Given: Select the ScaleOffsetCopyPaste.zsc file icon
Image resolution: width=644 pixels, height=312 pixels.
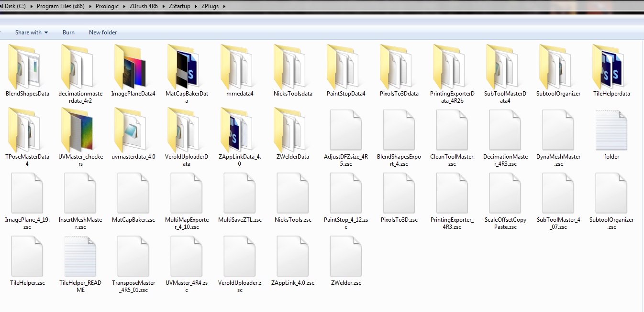Looking at the screenshot, I should tap(505, 193).
